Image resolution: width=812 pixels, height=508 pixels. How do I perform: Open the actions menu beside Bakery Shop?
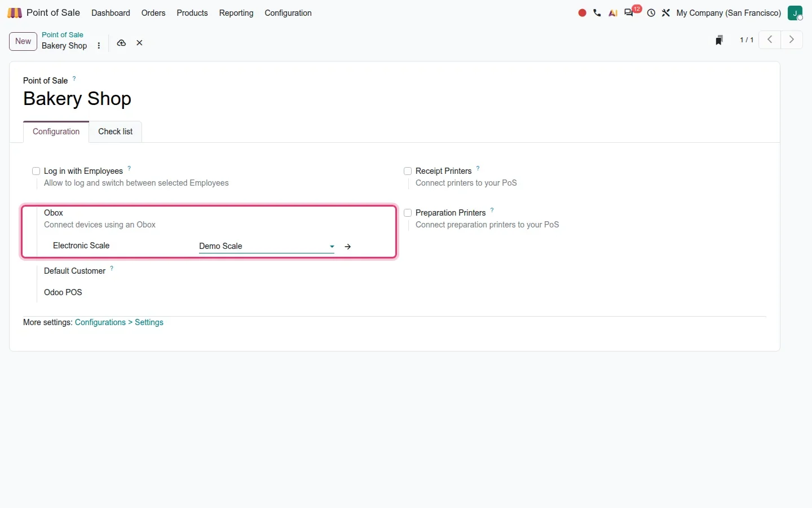(99, 46)
